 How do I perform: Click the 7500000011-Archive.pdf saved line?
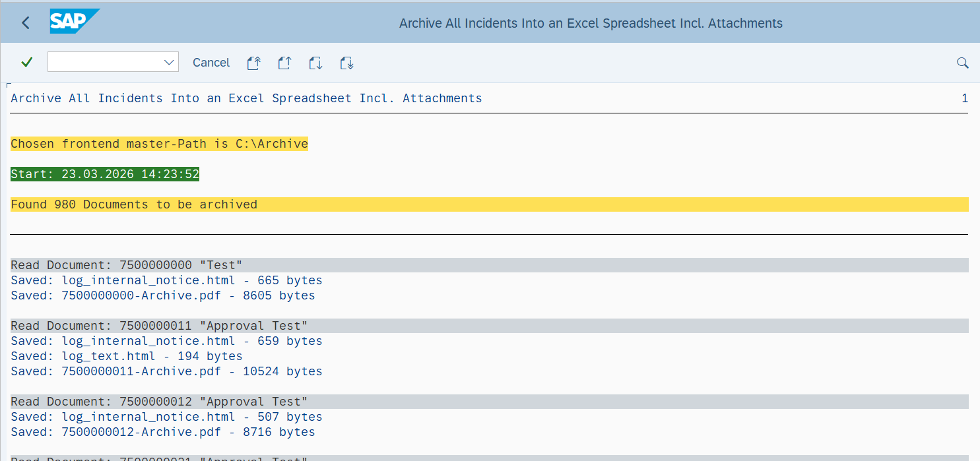click(166, 371)
